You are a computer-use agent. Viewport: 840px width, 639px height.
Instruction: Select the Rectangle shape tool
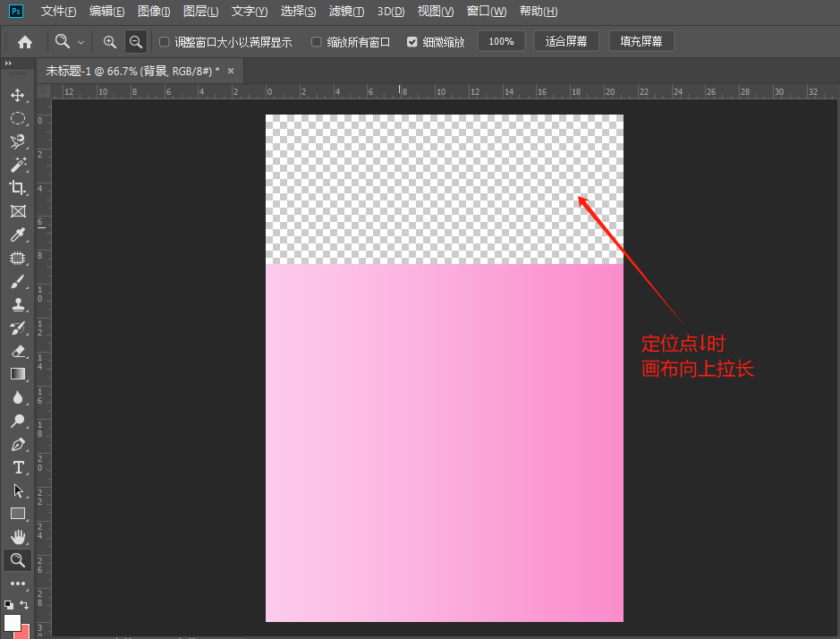click(x=18, y=514)
